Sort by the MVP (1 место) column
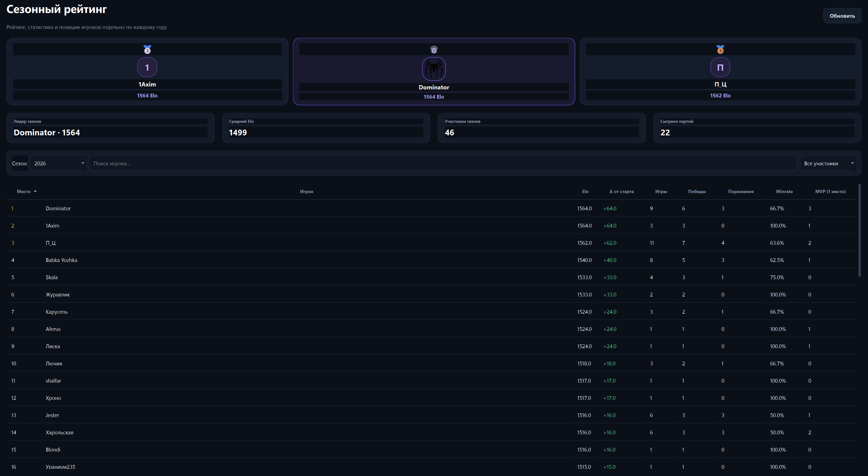The width and height of the screenshot is (868, 476). click(830, 192)
